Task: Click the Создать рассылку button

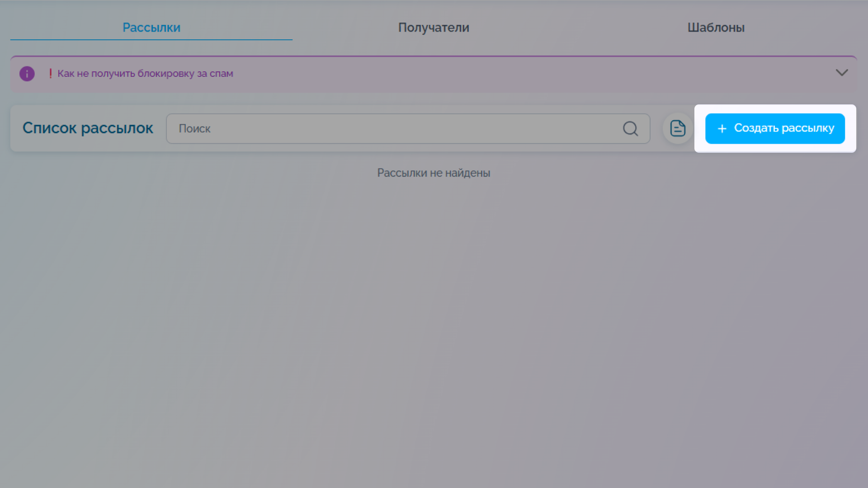Action: point(775,129)
